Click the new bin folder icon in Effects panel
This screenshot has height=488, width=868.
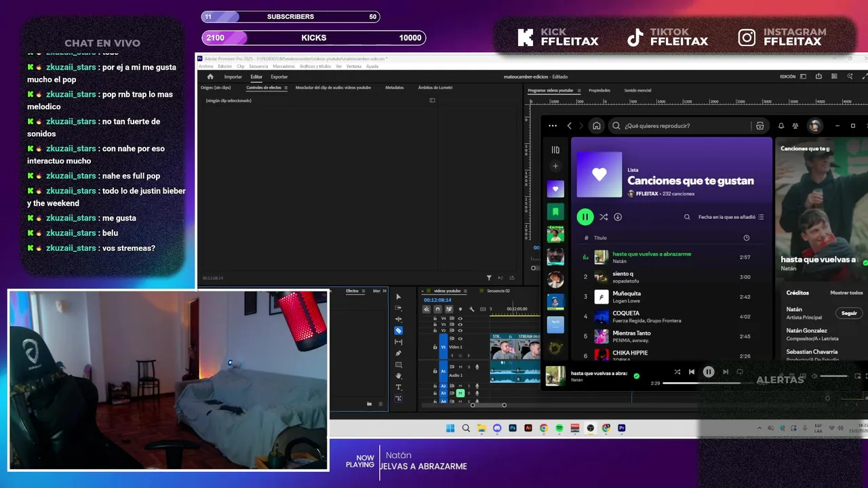(370, 404)
